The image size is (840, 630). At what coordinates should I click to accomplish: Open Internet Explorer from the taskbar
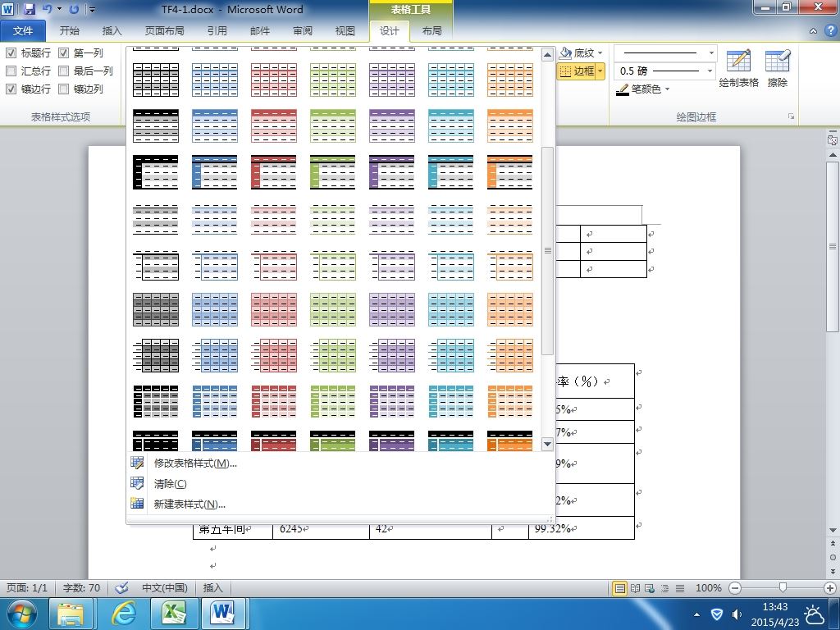coord(123,614)
